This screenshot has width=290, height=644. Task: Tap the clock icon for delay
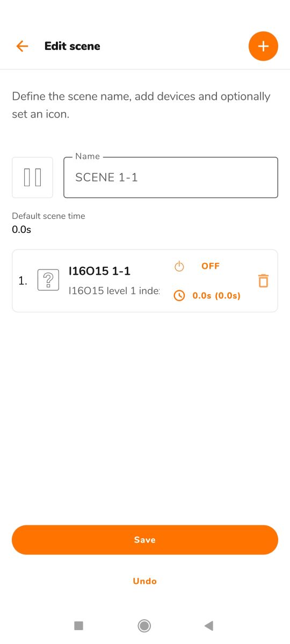[179, 296]
